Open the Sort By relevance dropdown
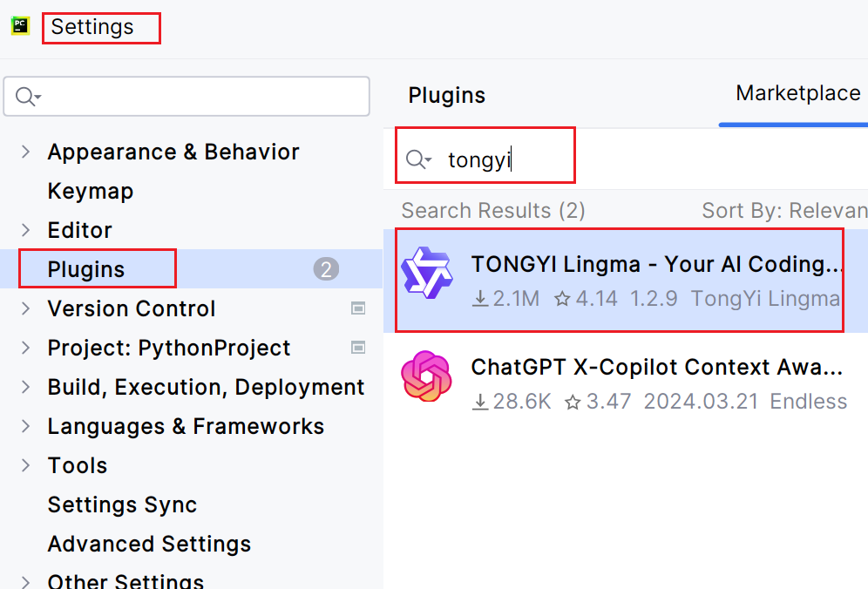Image resolution: width=868 pixels, height=589 pixels. [x=784, y=211]
